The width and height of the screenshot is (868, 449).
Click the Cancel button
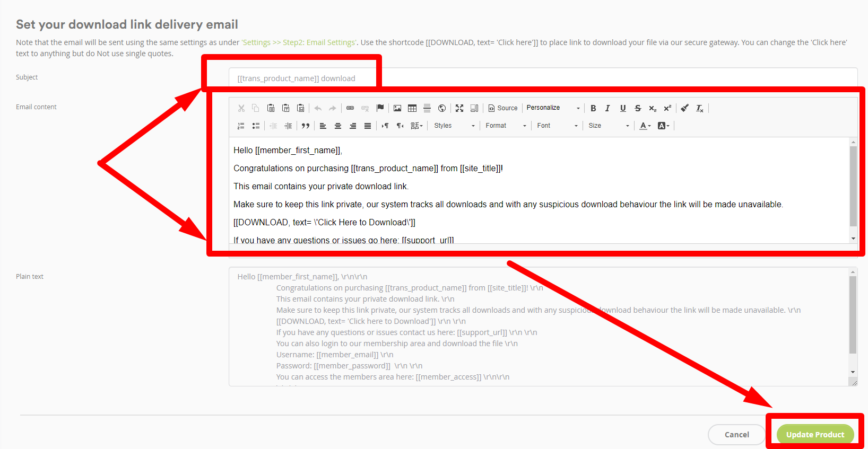tap(737, 435)
